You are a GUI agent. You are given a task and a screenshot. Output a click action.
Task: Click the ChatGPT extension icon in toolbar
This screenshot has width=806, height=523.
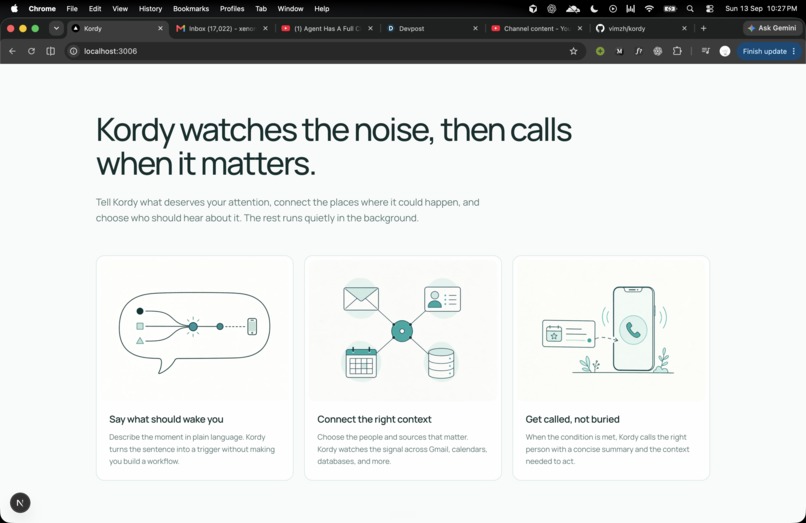[657, 51]
